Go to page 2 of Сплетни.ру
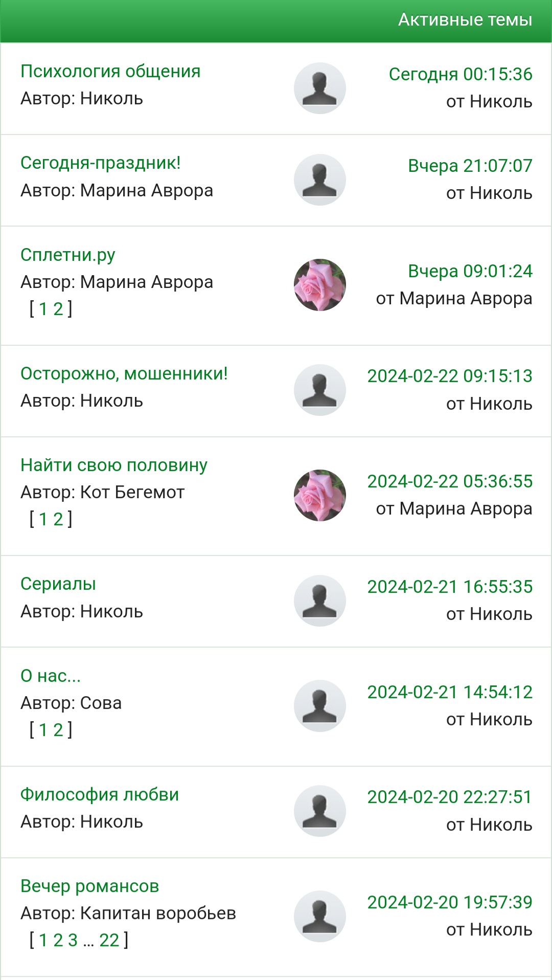The height and width of the screenshot is (980, 552). 58,309
